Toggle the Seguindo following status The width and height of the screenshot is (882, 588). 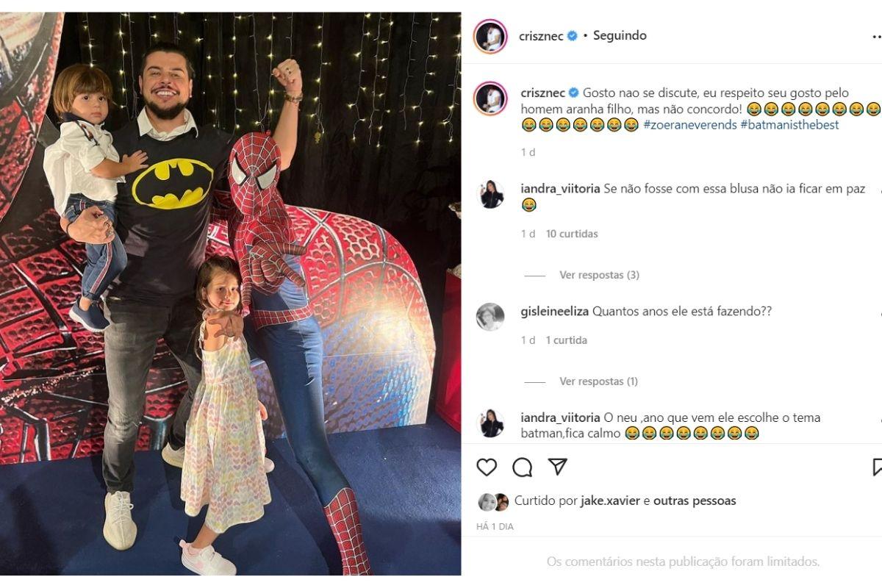[x=620, y=35]
